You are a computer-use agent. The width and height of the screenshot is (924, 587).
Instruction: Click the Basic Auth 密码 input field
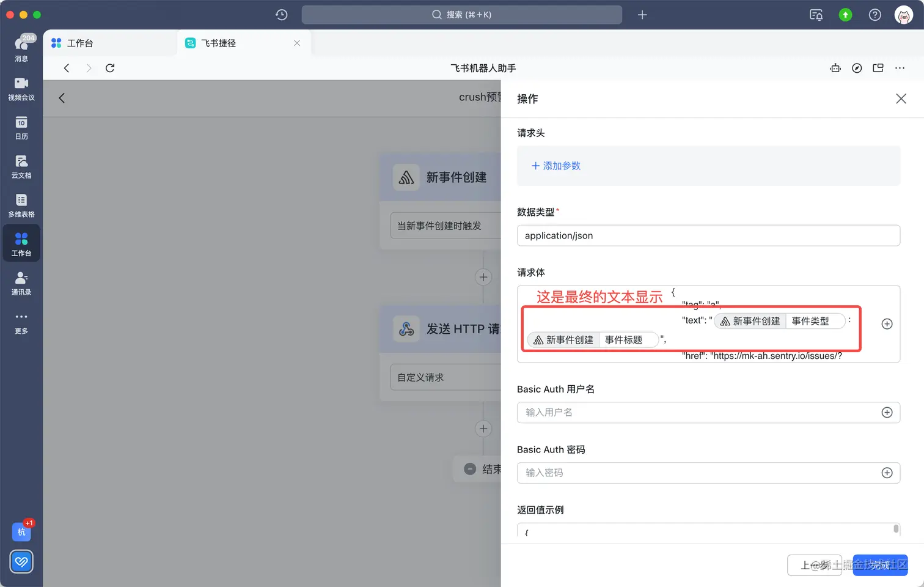(708, 473)
